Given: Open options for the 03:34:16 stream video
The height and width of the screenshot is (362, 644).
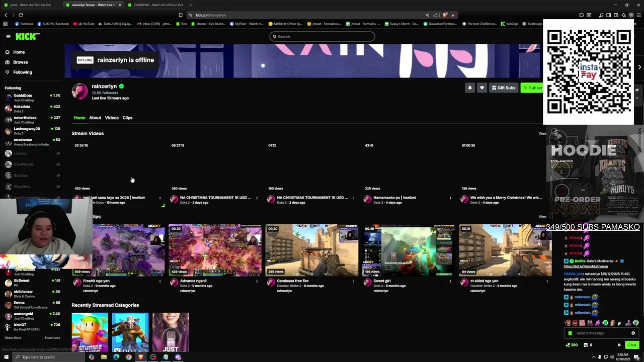Looking at the screenshot, I should point(160,198).
